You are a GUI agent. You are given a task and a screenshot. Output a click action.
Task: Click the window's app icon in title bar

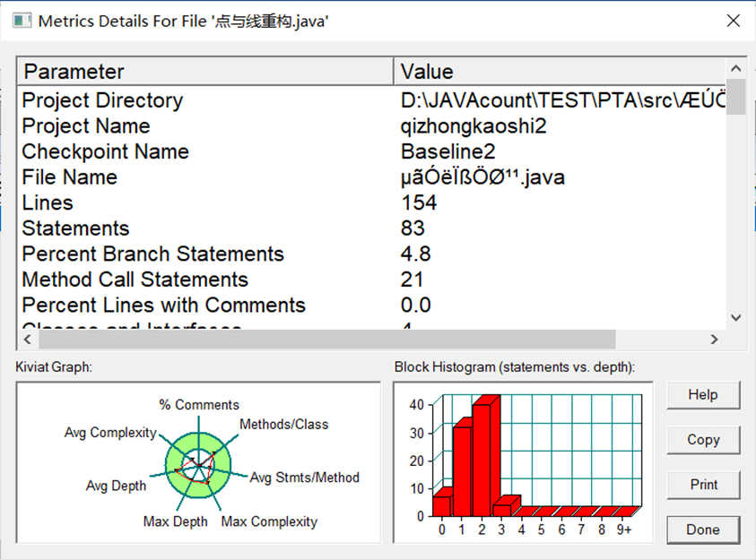tap(22, 21)
